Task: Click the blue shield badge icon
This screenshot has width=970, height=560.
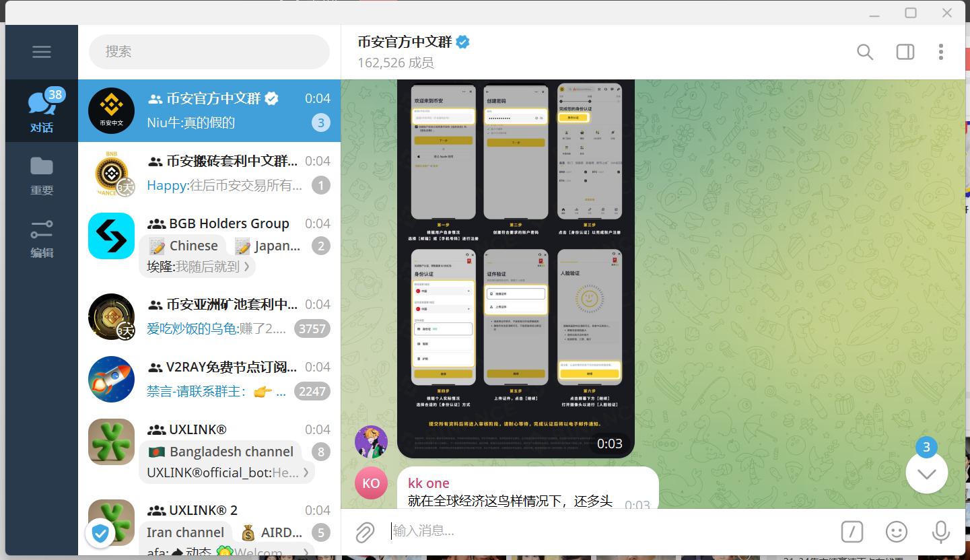Action: (x=100, y=534)
